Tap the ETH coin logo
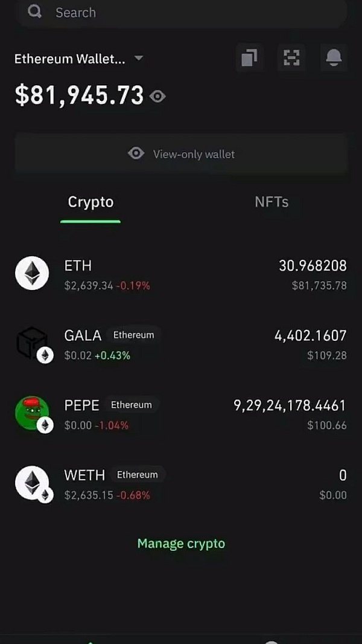The width and height of the screenshot is (362, 644). (32, 274)
